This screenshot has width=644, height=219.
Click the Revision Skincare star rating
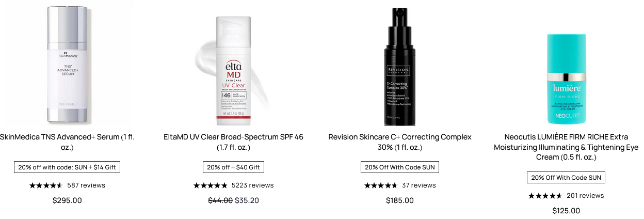380,185
